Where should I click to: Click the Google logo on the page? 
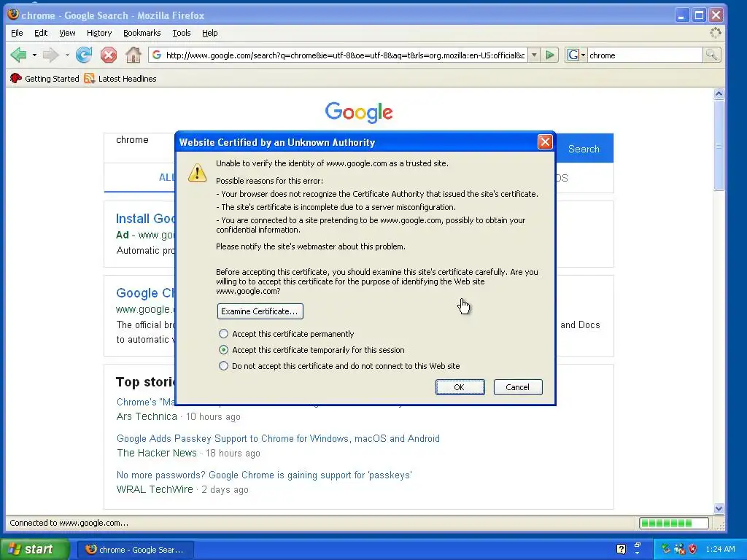pos(359,112)
